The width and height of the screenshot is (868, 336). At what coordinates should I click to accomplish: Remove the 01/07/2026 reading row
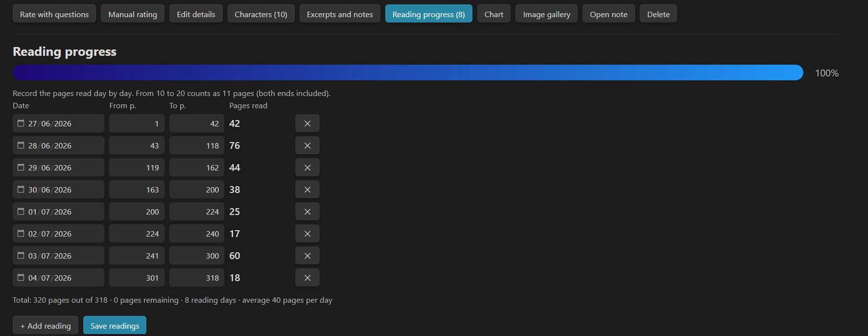tap(307, 212)
